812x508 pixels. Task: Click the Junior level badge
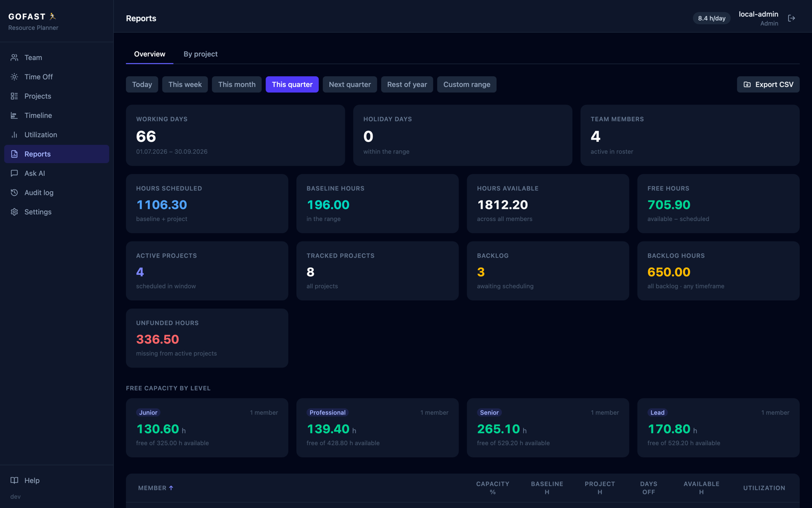point(148,412)
